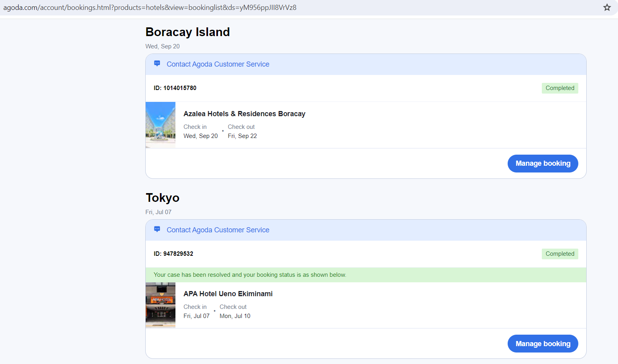Viewport: 618px width, 364px height.
Task: Click the Tokyo heading
Action: [162, 197]
